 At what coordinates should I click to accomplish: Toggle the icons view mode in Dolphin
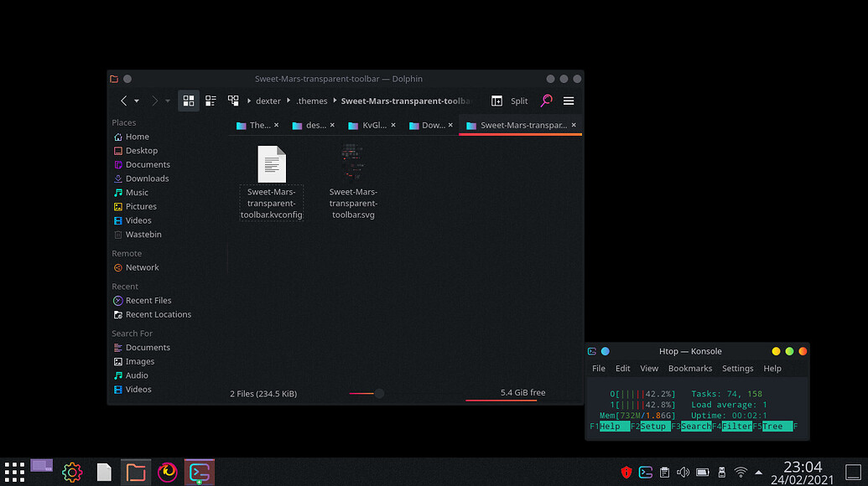click(188, 101)
